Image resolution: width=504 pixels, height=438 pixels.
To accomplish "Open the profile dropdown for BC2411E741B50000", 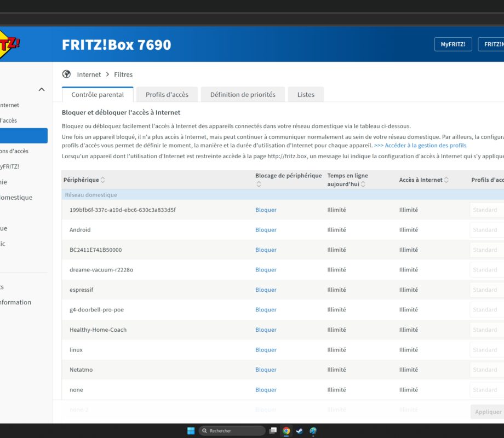I will [x=487, y=250].
